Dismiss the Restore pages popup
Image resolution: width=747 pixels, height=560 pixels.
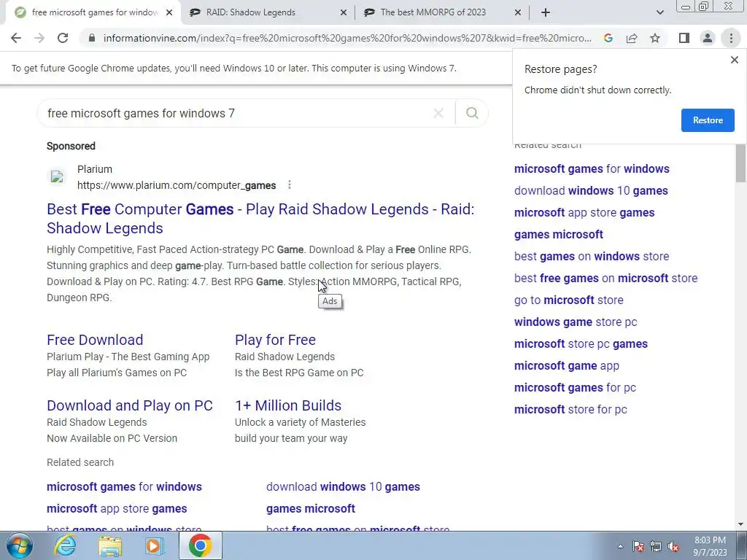coord(734,60)
